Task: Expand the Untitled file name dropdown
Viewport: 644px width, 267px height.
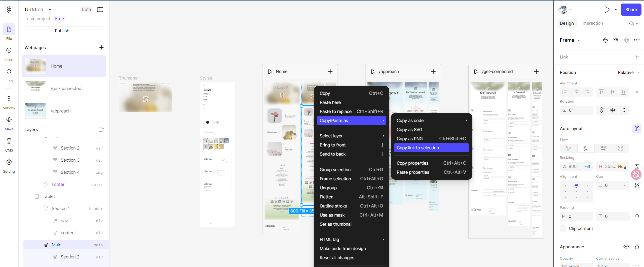Action: click(50, 10)
